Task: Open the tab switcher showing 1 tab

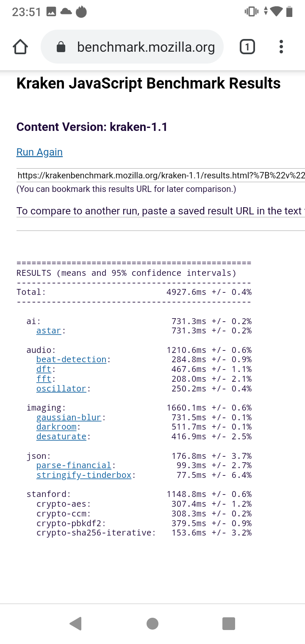Action: click(247, 47)
